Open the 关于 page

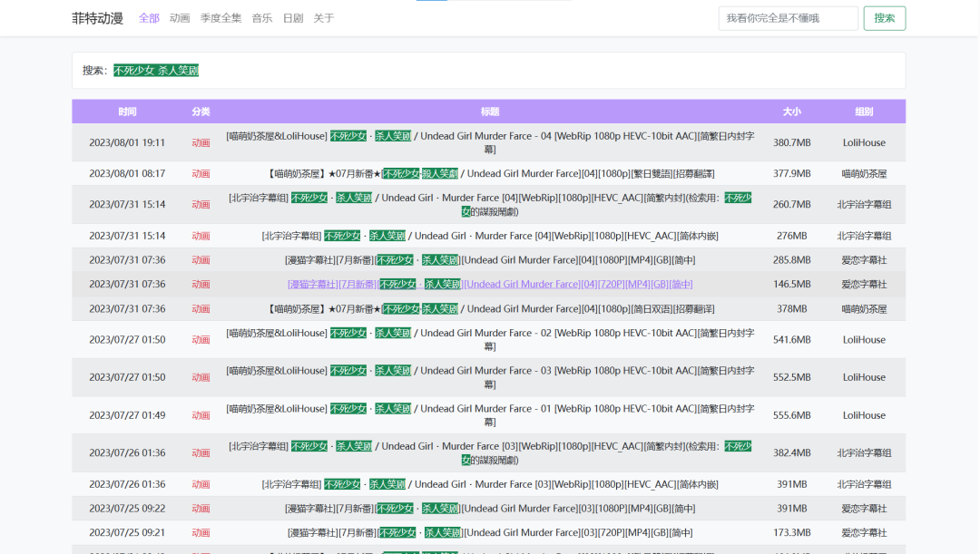coord(323,17)
